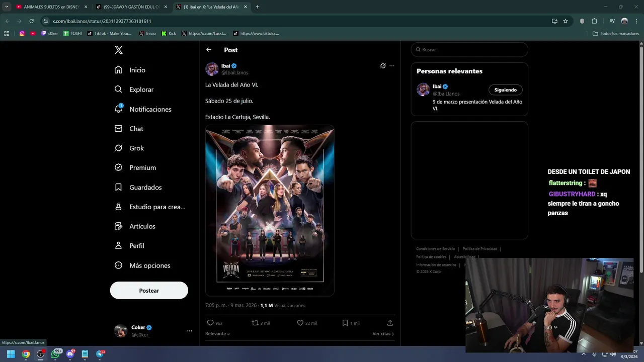Expand the Relevante sort dropdown
This screenshot has height=362, width=644.
[x=218, y=334]
